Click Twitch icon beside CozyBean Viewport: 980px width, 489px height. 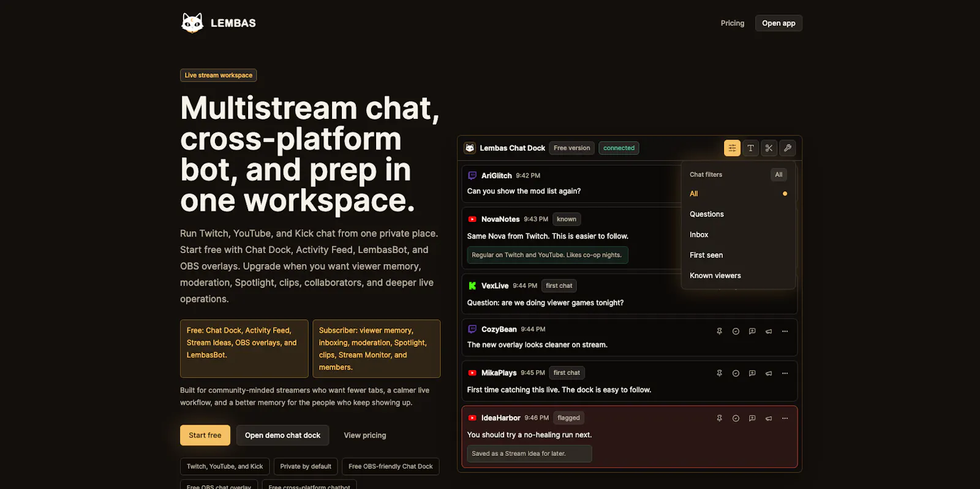point(472,329)
